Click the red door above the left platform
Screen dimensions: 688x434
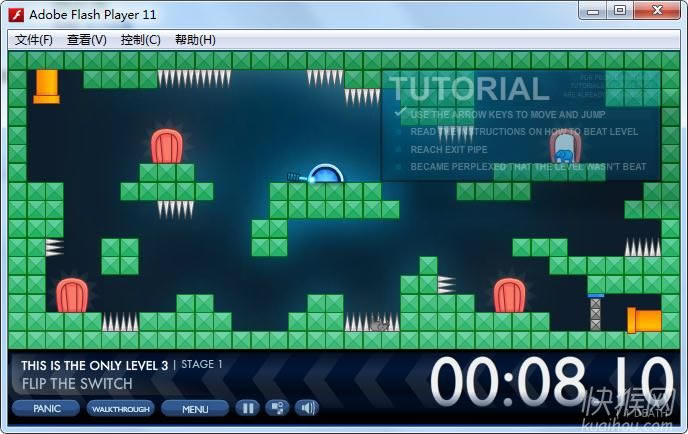[x=167, y=146]
